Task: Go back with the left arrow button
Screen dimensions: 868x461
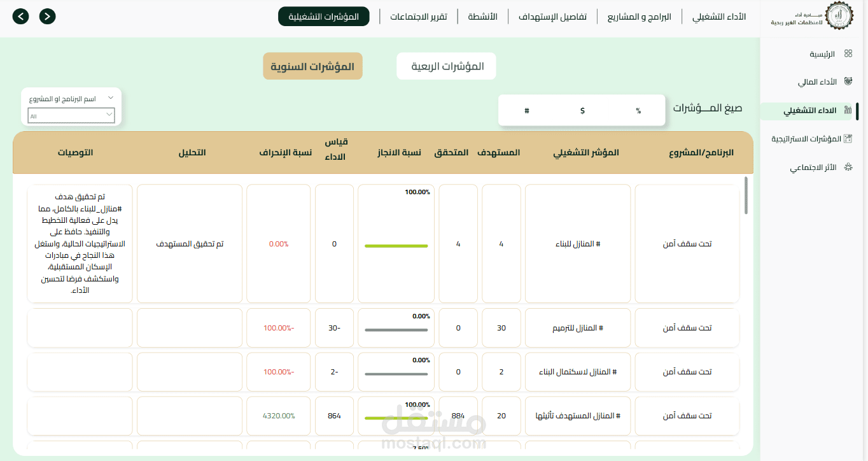Action: [21, 17]
